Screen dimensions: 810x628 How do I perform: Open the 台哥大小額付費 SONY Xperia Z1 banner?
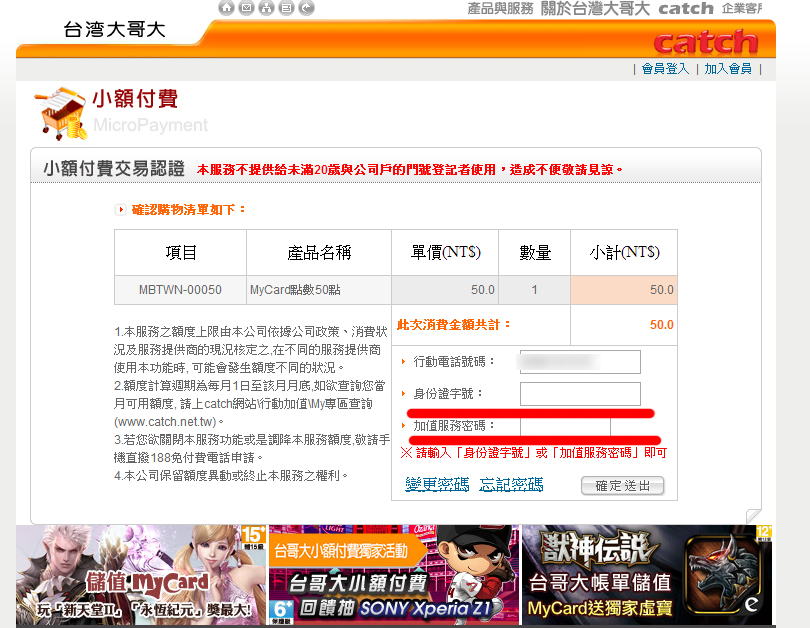[x=394, y=575]
